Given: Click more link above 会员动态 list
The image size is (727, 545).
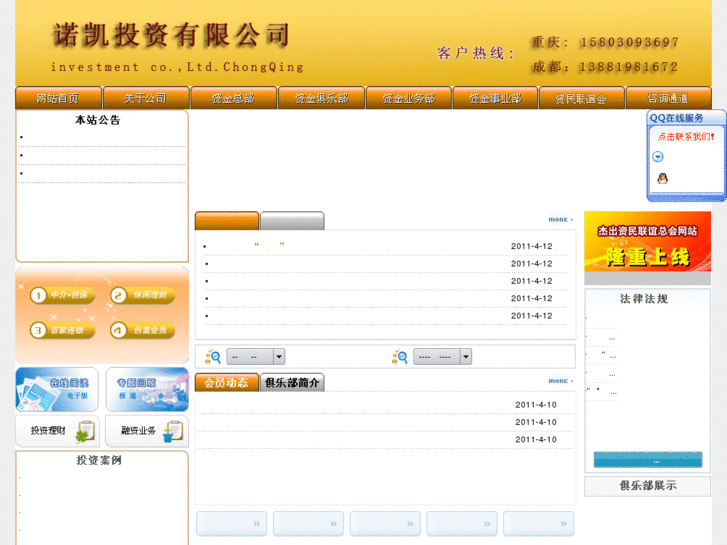Looking at the screenshot, I should pyautogui.click(x=561, y=381).
